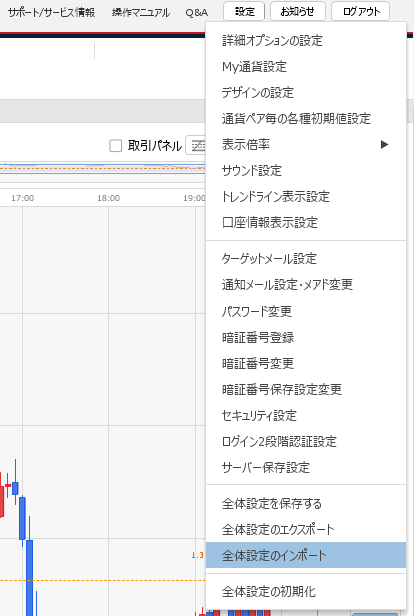Image resolution: width=414 pixels, height=616 pixels.
Task: Click the Q&A link
Action: [x=196, y=12]
